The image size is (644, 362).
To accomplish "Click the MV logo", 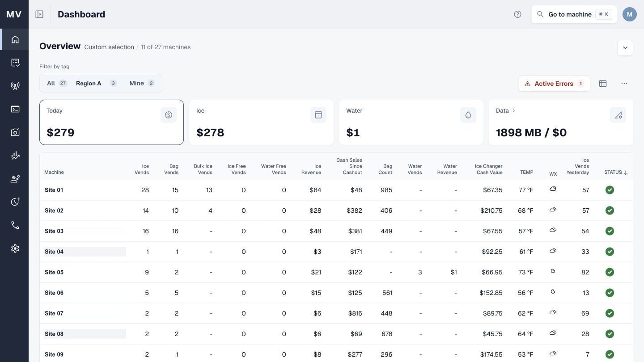I will [14, 14].
